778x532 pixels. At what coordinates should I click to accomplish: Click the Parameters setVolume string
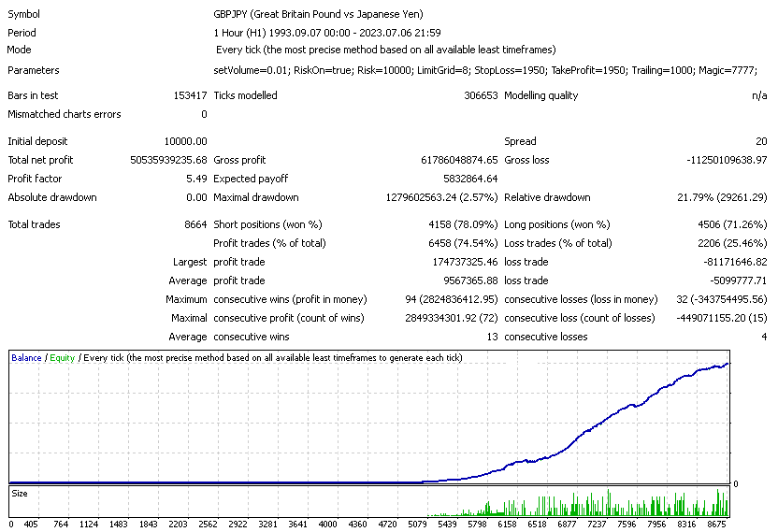[485, 70]
